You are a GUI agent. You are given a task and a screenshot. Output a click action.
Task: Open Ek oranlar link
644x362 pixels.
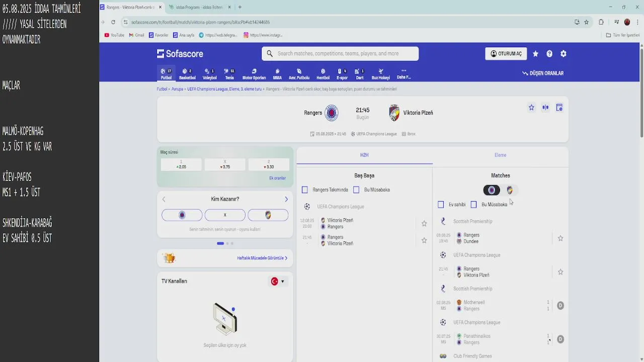pos(277,178)
